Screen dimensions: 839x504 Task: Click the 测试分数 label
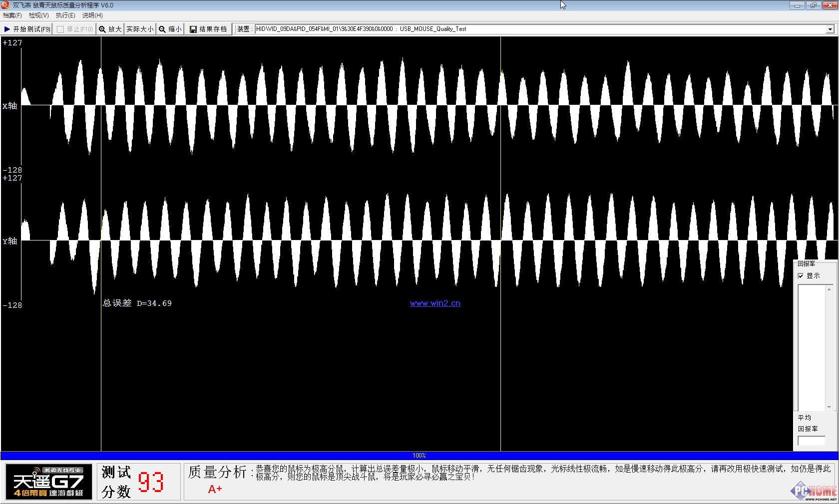pos(116,482)
